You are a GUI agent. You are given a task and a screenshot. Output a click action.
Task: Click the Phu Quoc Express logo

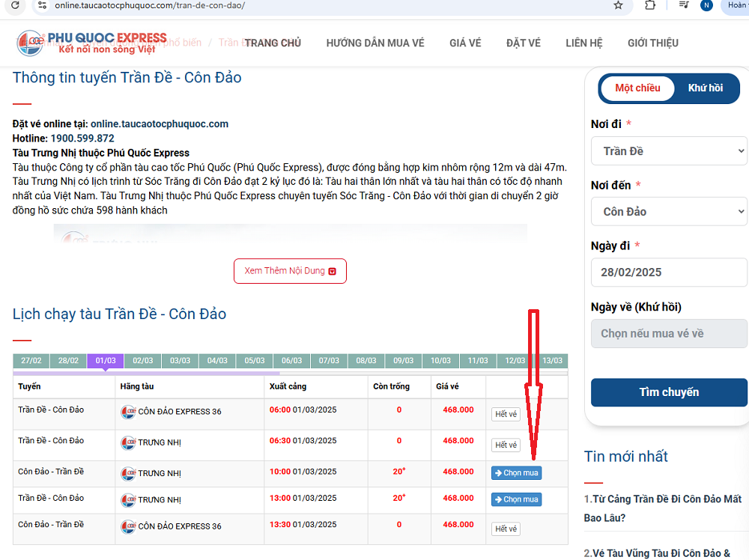click(x=91, y=43)
